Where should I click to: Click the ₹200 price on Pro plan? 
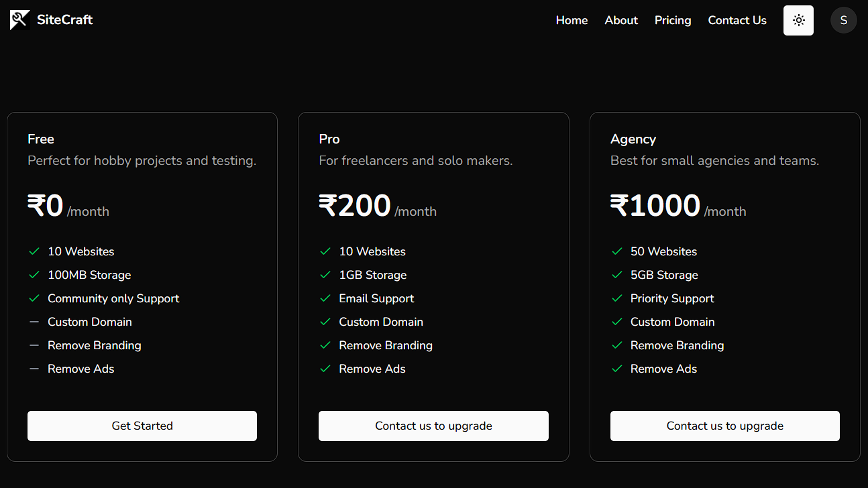point(355,206)
